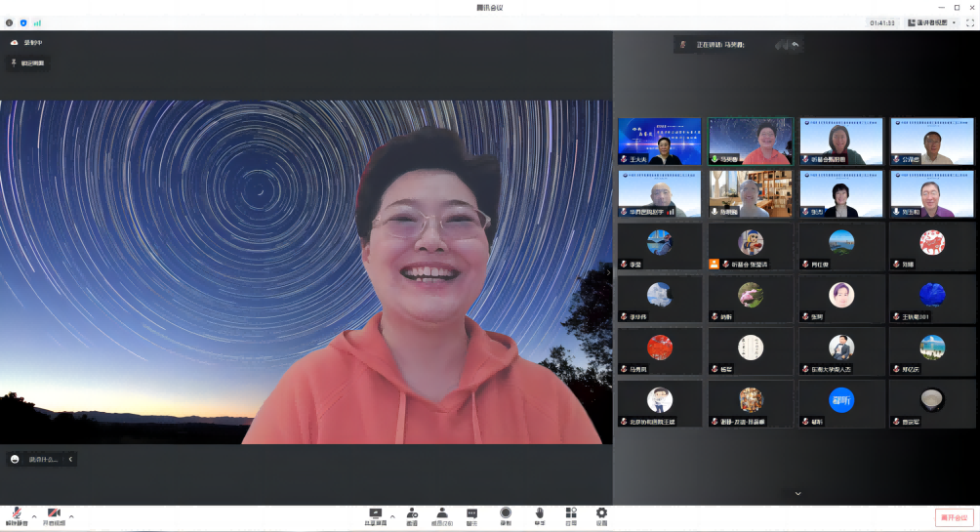Screen dimensions: 980x532
Task: Open the Invite icon in bottom toolbar
Action: pos(412,514)
